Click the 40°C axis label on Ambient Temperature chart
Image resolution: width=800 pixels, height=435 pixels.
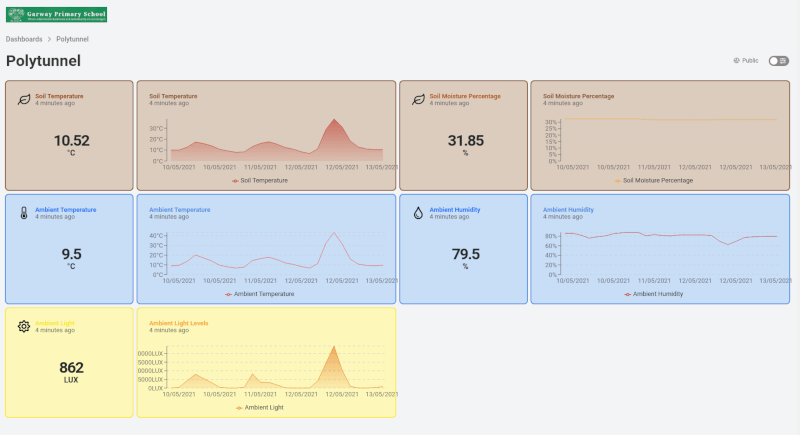point(156,236)
